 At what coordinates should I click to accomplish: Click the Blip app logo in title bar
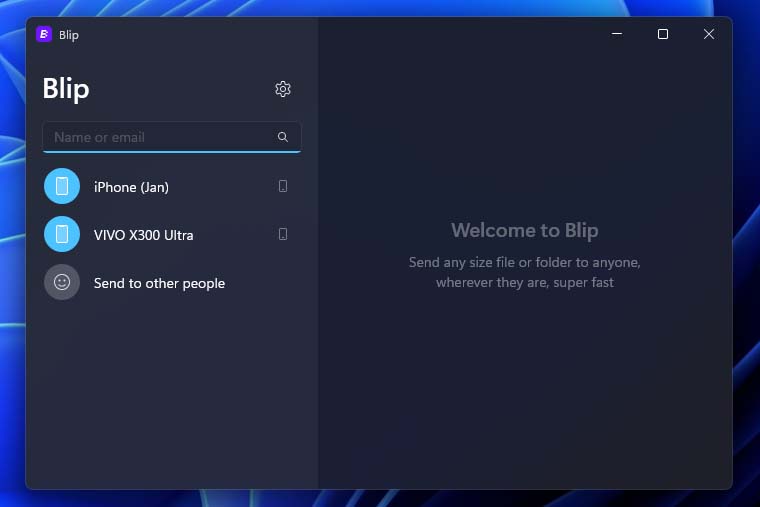coord(44,34)
